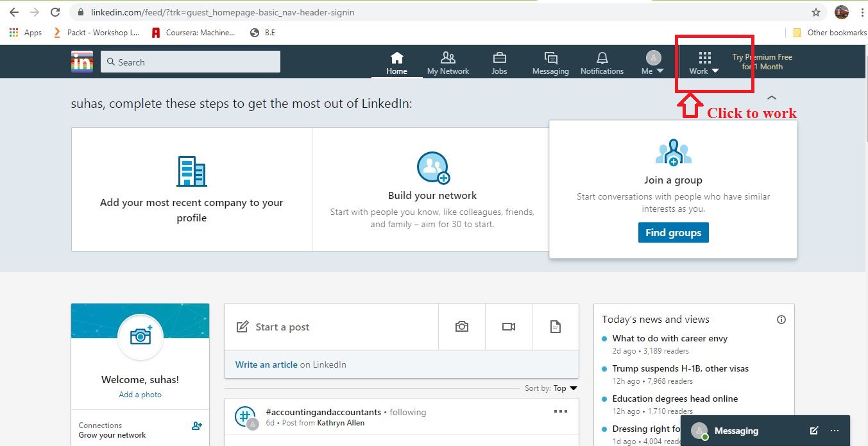Open the Me profile dropdown
Viewport: 868px width, 446px height.
point(652,61)
